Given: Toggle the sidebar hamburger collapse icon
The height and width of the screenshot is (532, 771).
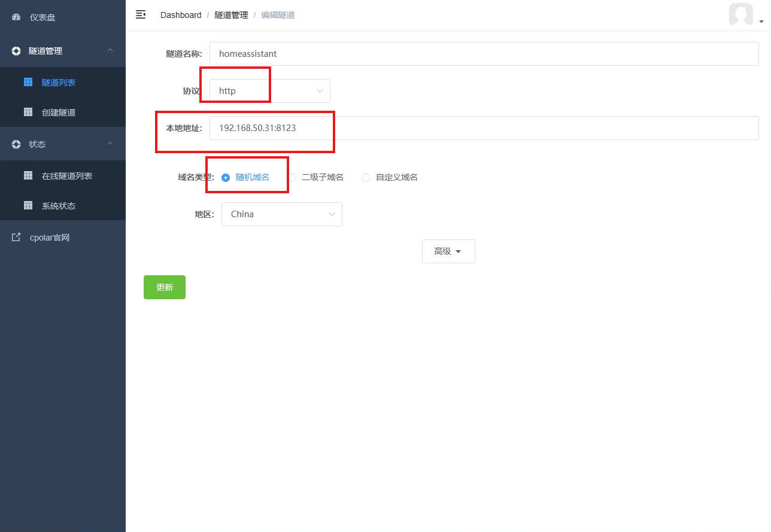Looking at the screenshot, I should pyautogui.click(x=141, y=14).
